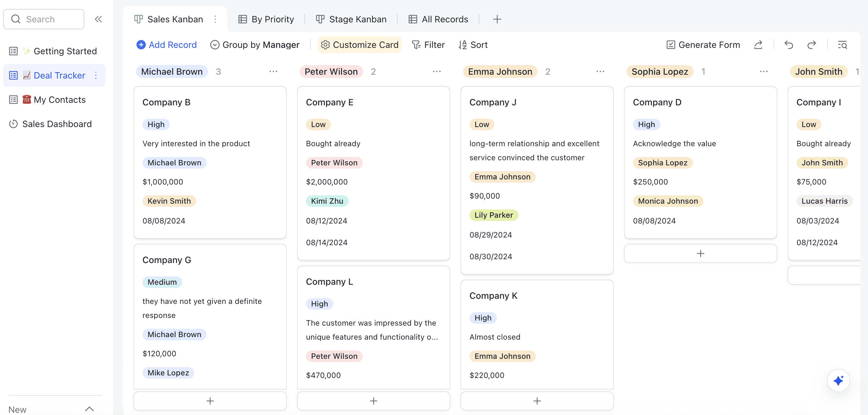The width and height of the screenshot is (868, 415).
Task: Open the Customize Card settings
Action: coord(360,45)
